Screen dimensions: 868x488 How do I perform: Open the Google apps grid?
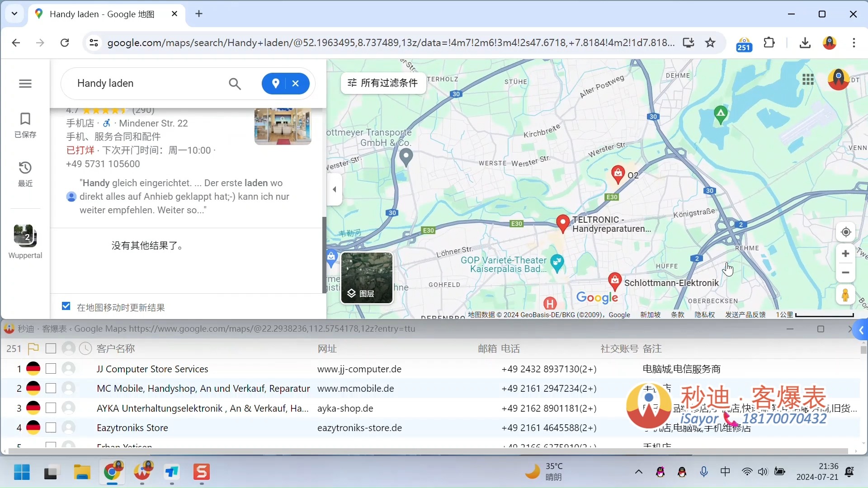click(x=808, y=80)
